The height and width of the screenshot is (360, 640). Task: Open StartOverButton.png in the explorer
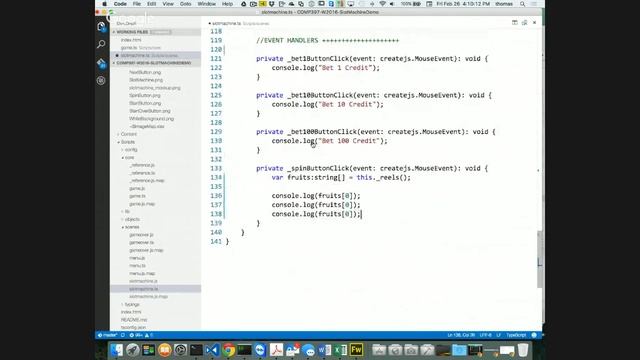[x=150, y=111]
